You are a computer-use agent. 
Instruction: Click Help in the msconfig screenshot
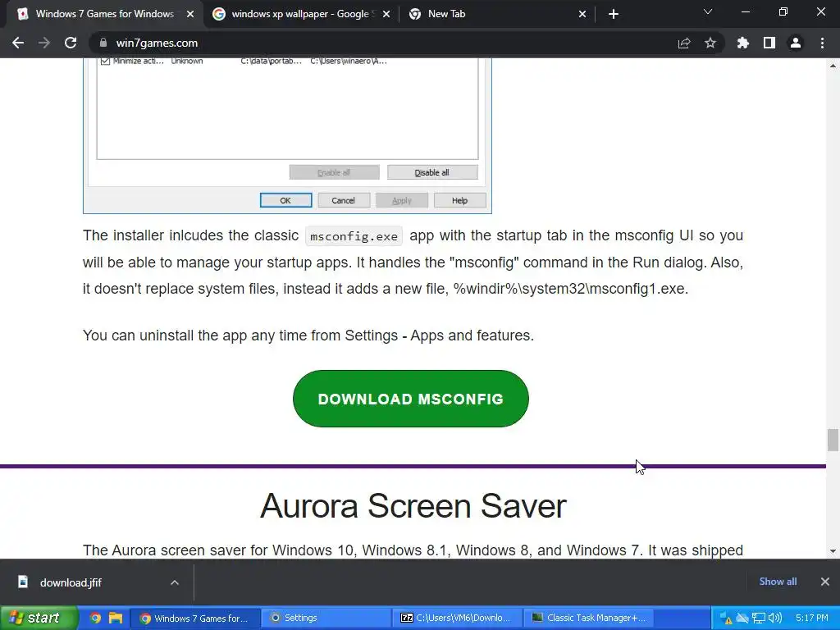click(x=459, y=200)
